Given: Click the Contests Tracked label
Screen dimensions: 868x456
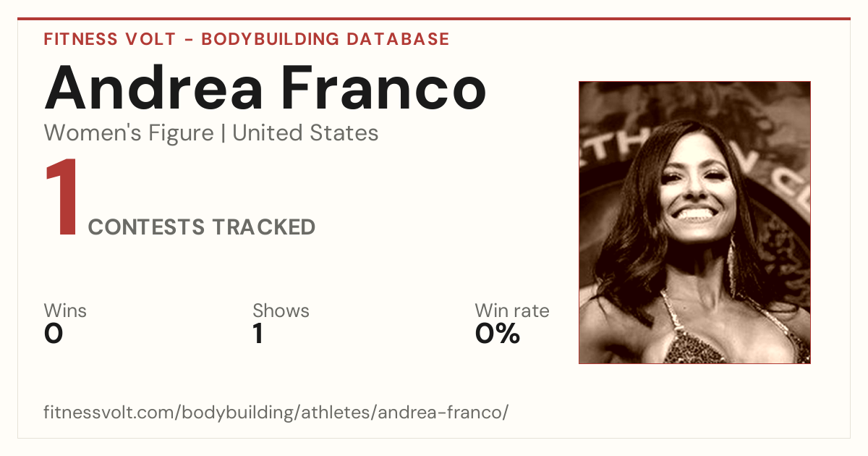Looking at the screenshot, I should click(202, 227).
